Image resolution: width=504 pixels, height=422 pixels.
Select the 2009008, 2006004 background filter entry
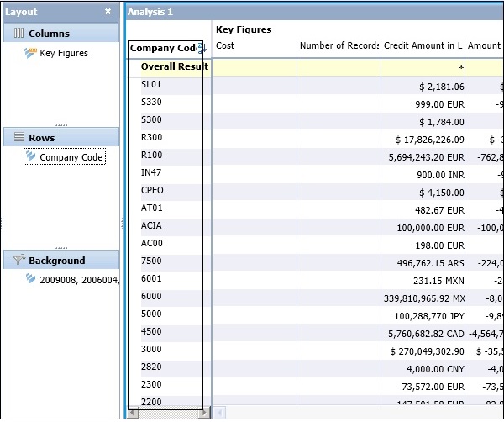point(79,279)
